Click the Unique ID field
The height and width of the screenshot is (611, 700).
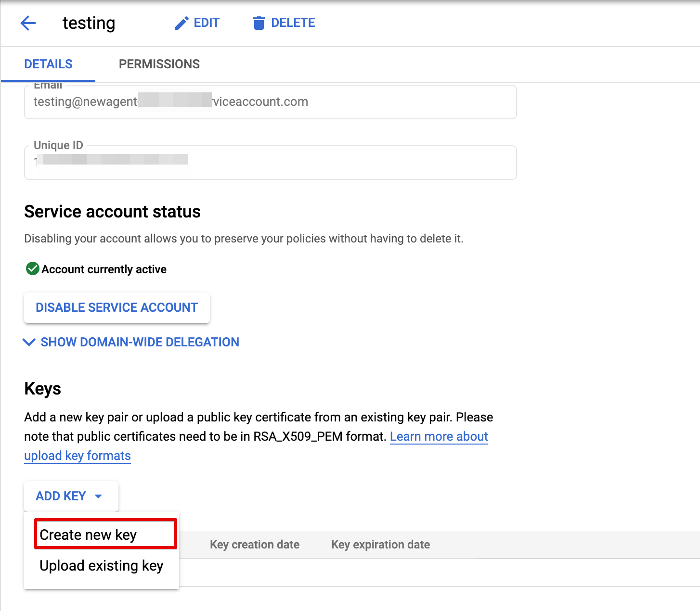(x=270, y=163)
